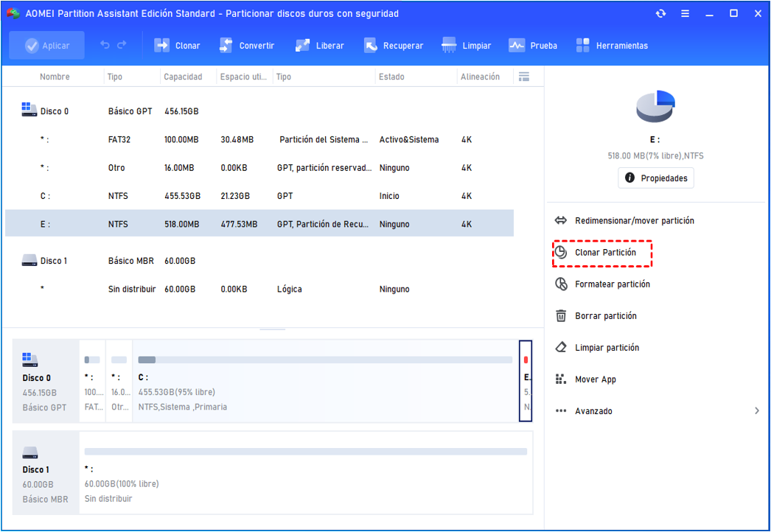Select the Sin distribuir 60.00GB row

(259, 289)
